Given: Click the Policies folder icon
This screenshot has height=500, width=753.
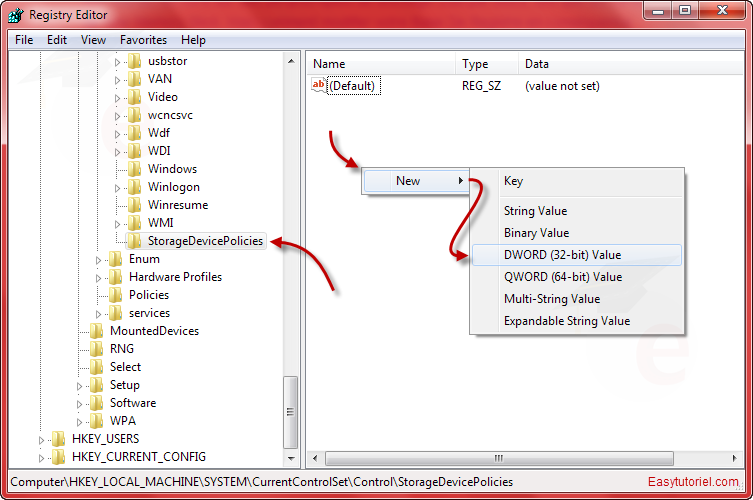Looking at the screenshot, I should coord(116,295).
